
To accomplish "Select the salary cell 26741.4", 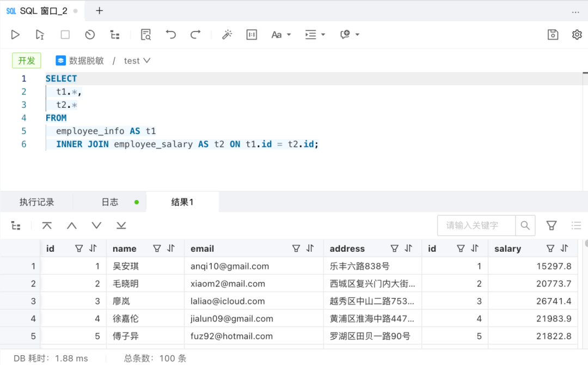I will tap(532, 301).
